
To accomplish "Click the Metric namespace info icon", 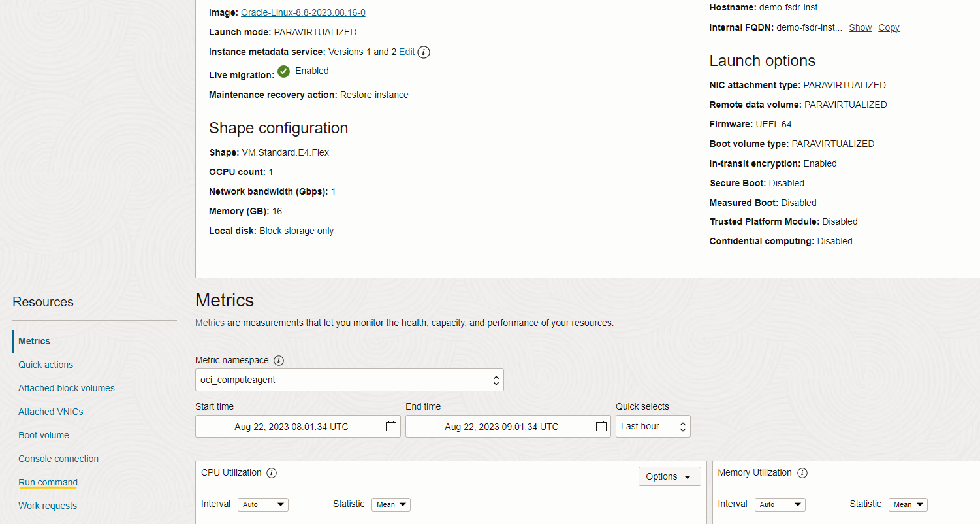I will click(x=279, y=360).
